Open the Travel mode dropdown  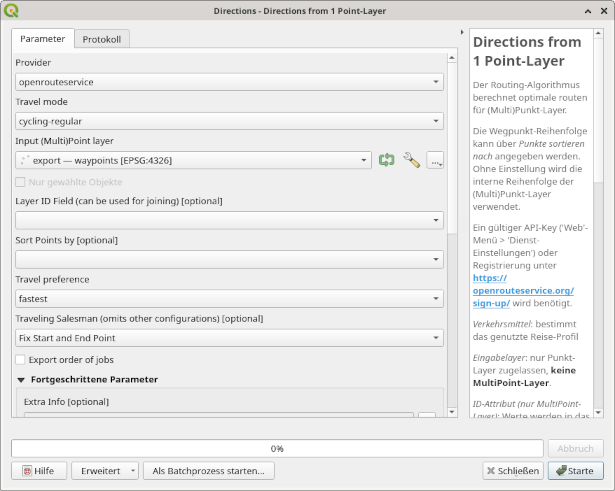point(230,121)
